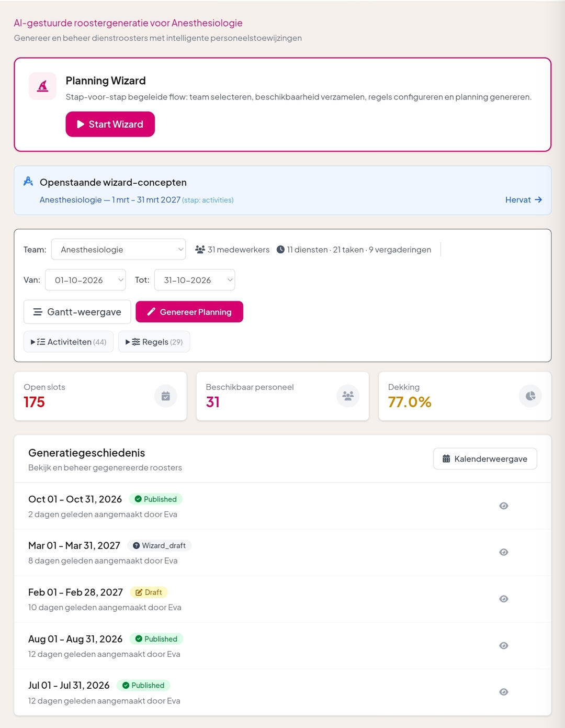Click the yellow Draft badge for Feb 2027

149,592
